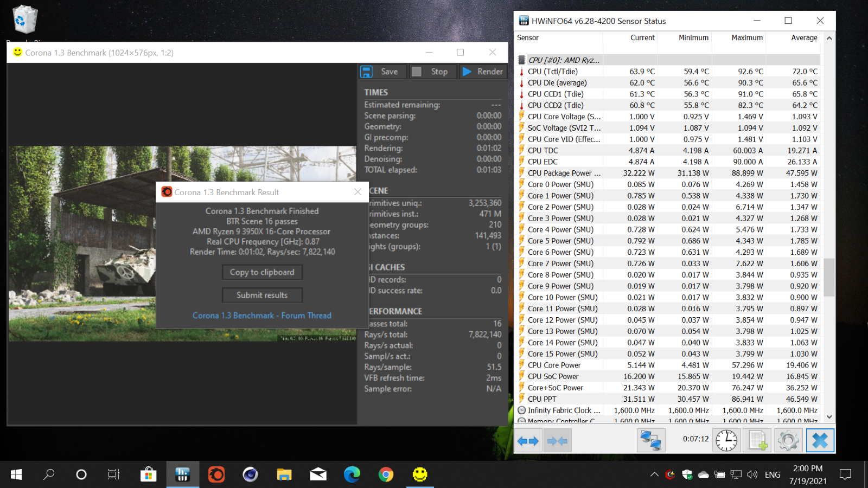Click the HWiNFO vertical scrollbar thumb

point(829,277)
